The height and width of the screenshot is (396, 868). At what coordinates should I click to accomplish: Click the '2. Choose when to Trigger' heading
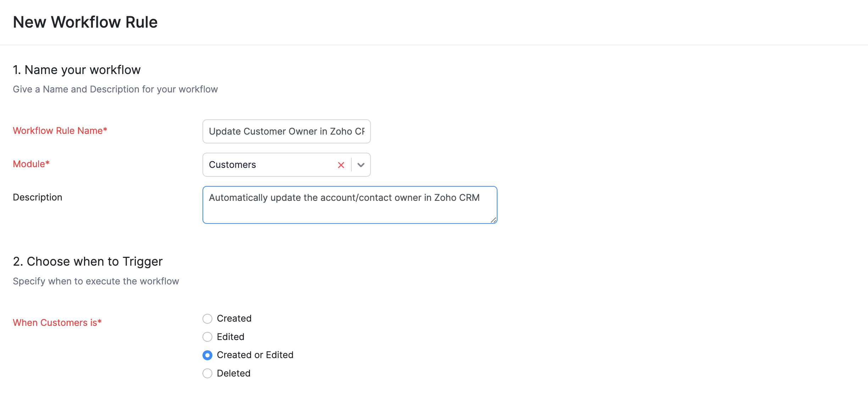tap(88, 261)
